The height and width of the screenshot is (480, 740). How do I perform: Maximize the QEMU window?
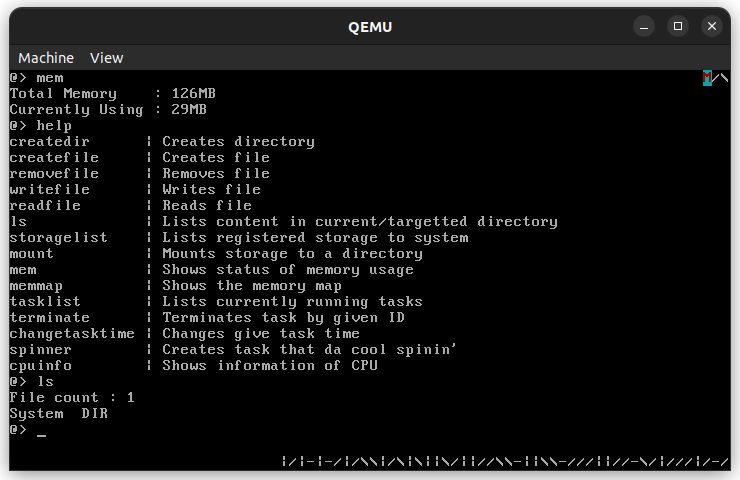[678, 26]
